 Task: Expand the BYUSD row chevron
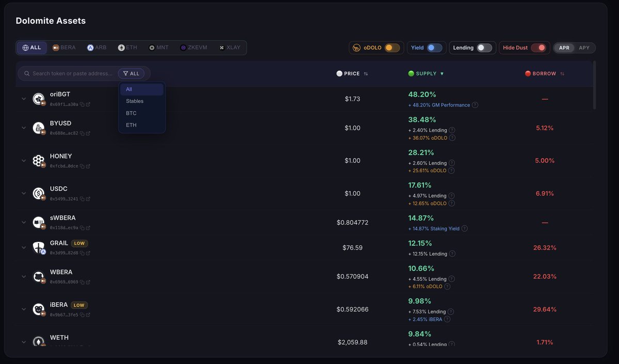click(x=24, y=127)
